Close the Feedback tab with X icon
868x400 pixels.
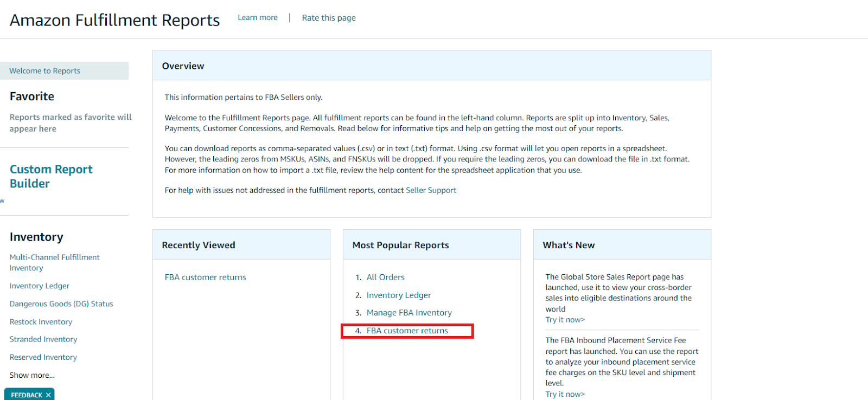(48, 395)
